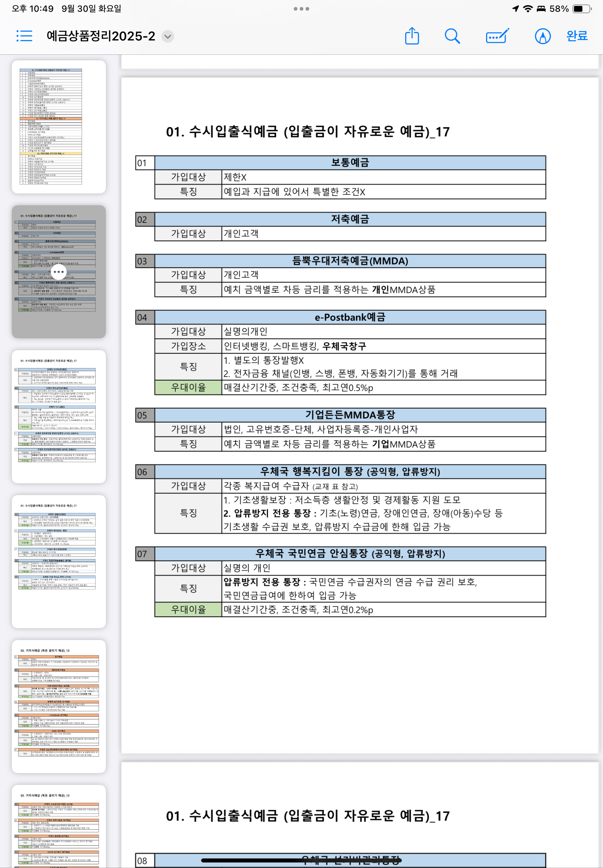This screenshot has width=603, height=868.
Task: Select the first table-of-contents page thumbnail
Action: click(x=58, y=127)
